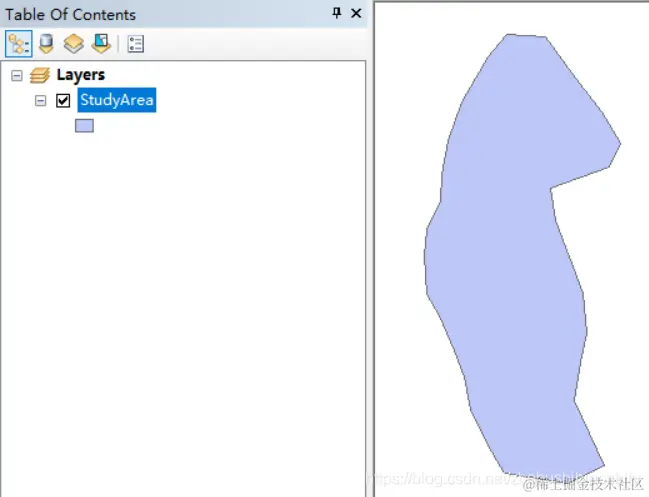
Task: Collapse the Layers data frame node
Action: 17,75
